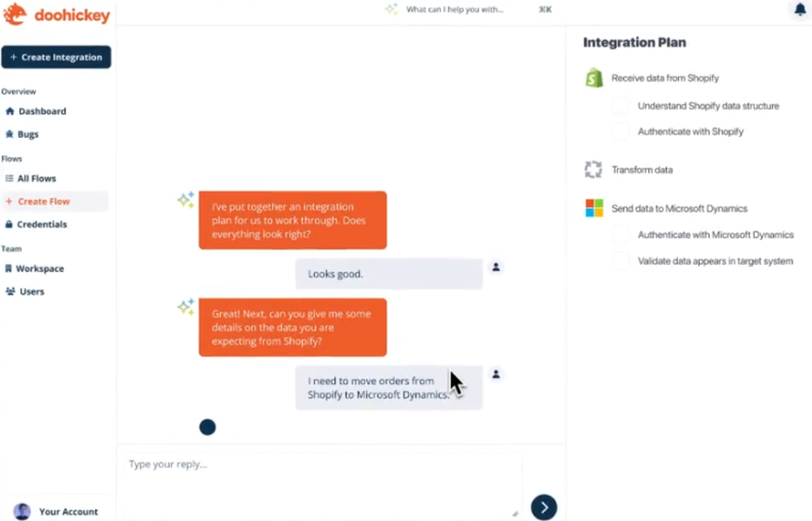Click the 'Integration Plan' heading
Screen dimensions: 812x521
[634, 42]
